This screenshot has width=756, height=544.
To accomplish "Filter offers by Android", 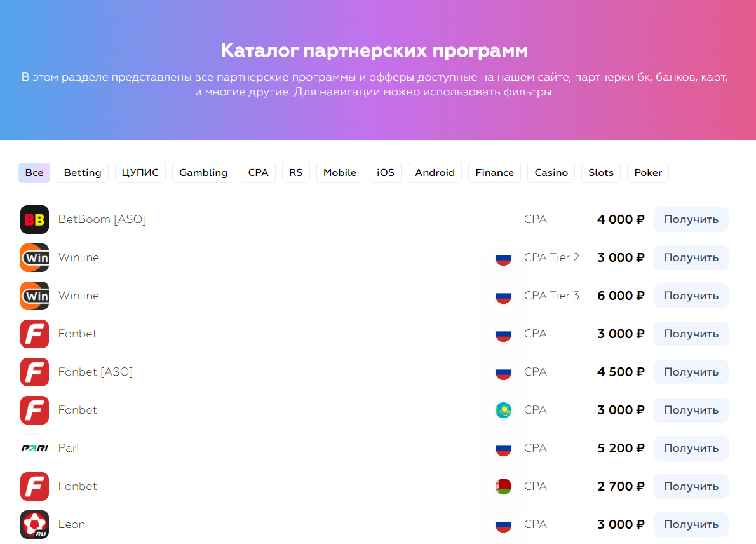I will click(435, 173).
